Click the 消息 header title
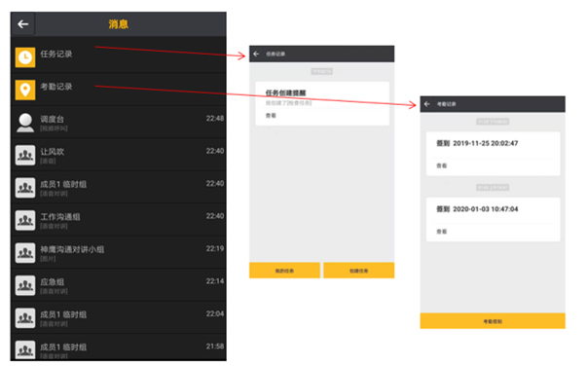 point(119,24)
